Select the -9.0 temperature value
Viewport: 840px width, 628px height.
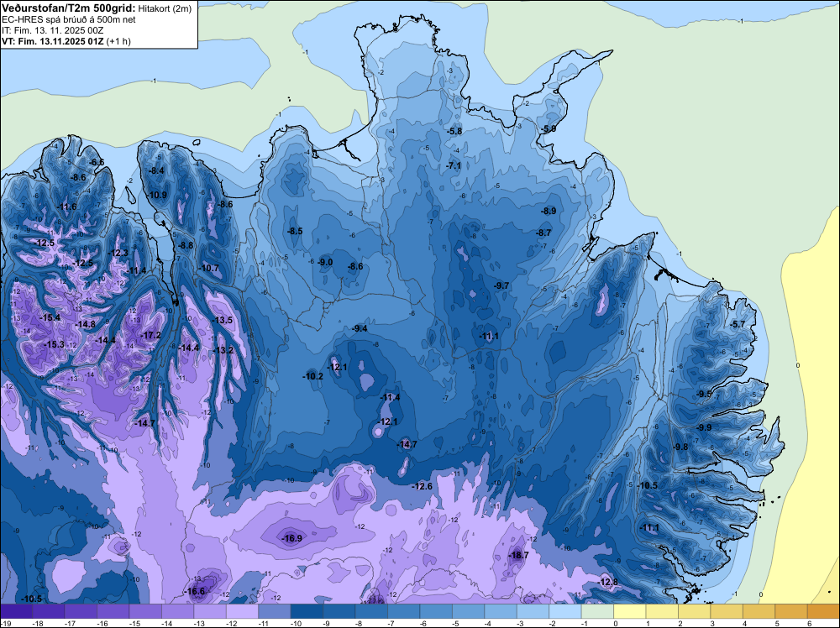pyautogui.click(x=324, y=262)
